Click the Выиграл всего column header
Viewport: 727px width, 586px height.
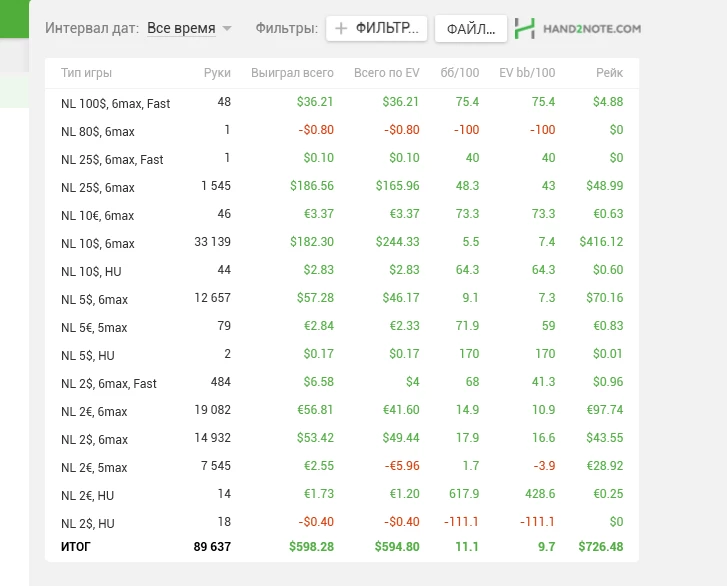292,73
